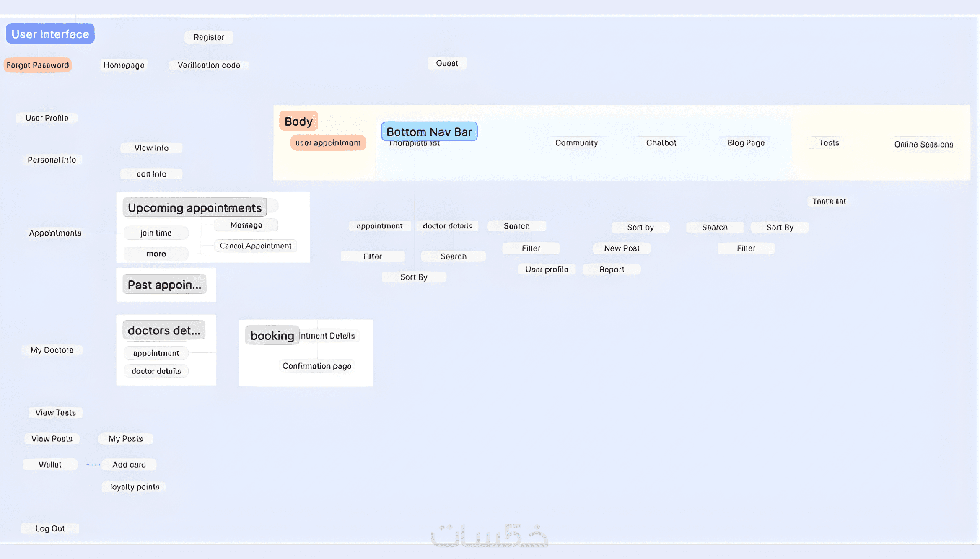Select the booking group header
Image resolution: width=980 pixels, height=559 pixels.
[x=272, y=335]
